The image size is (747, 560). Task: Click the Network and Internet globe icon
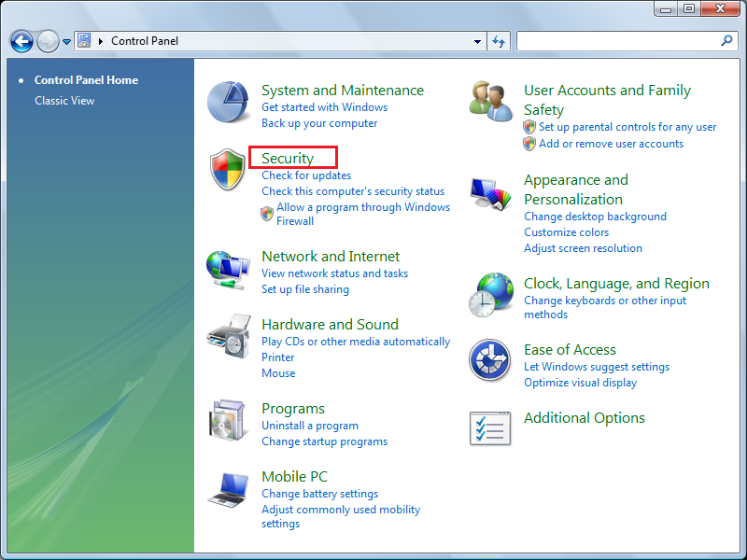coord(228,270)
